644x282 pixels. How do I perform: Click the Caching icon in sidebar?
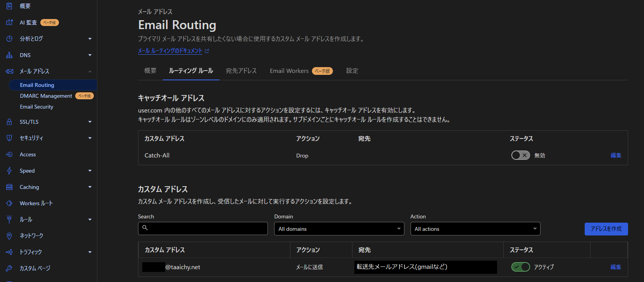point(9,187)
